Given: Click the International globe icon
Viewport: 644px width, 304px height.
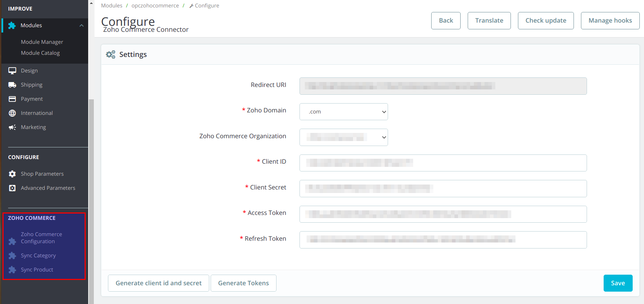Looking at the screenshot, I should coord(12,113).
